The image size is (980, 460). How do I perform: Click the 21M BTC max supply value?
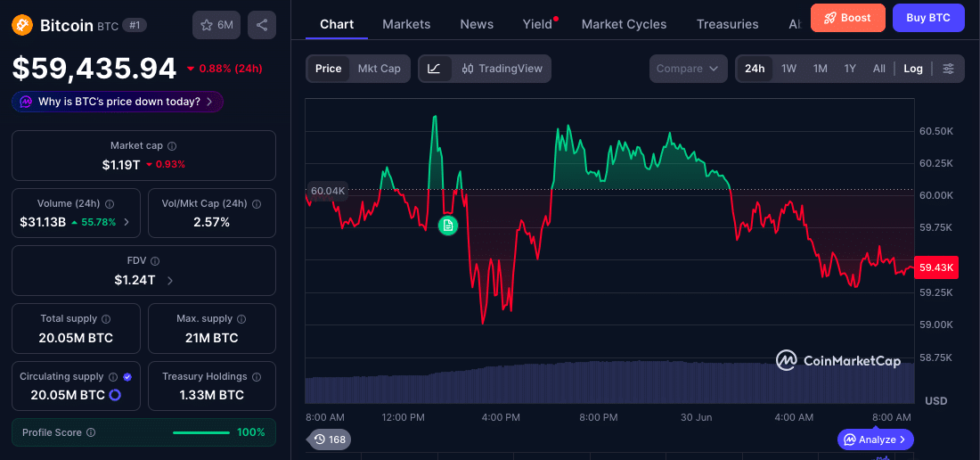pos(212,338)
